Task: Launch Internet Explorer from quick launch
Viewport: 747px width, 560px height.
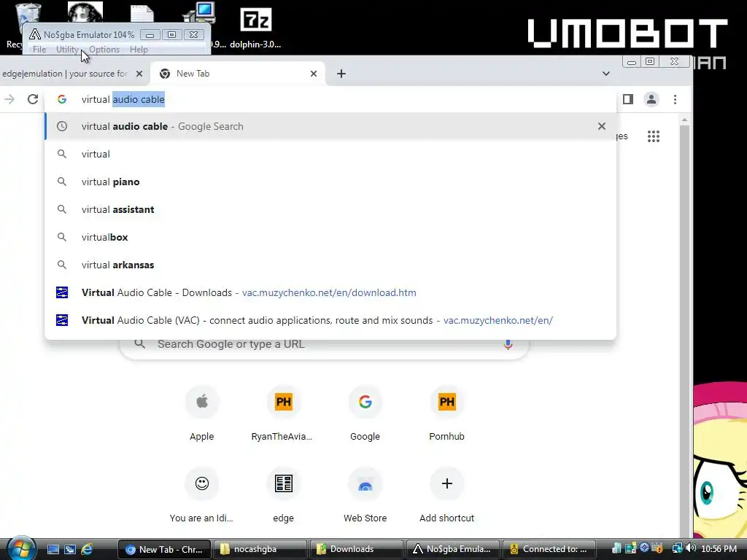Action: pos(88,549)
